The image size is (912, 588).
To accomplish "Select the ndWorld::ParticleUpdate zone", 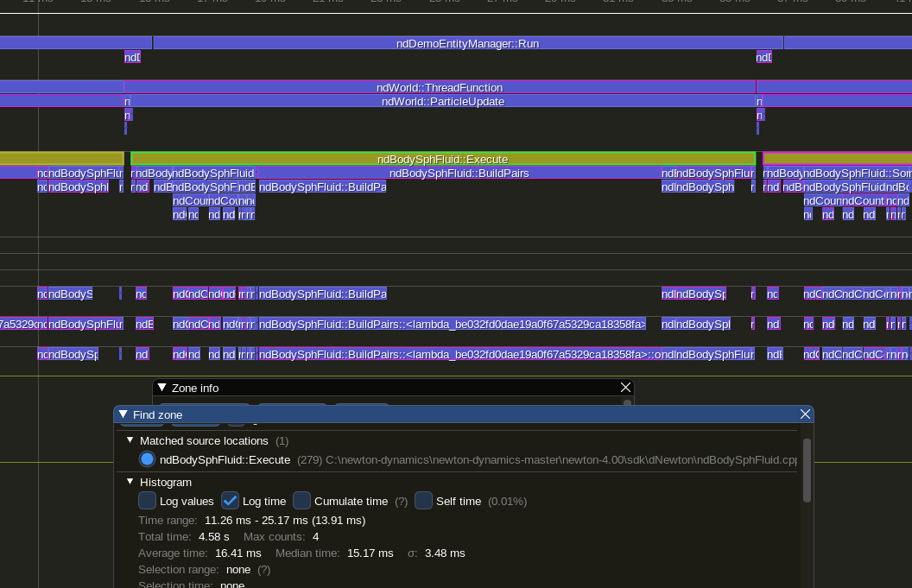I will [x=442, y=102].
